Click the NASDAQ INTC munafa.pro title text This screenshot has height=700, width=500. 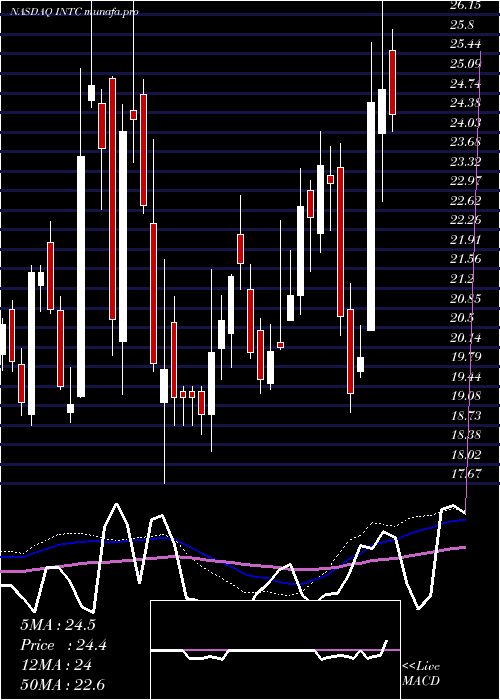tap(74, 12)
